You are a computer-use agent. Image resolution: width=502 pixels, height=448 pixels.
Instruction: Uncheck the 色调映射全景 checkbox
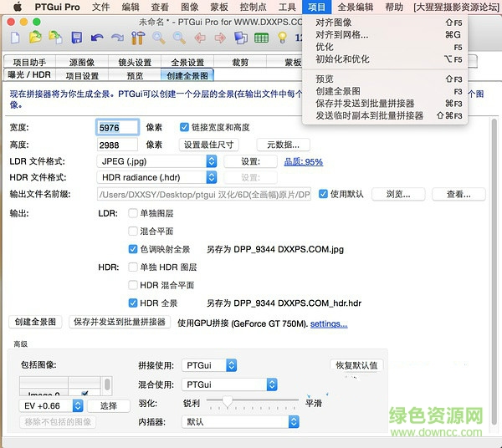(x=133, y=249)
